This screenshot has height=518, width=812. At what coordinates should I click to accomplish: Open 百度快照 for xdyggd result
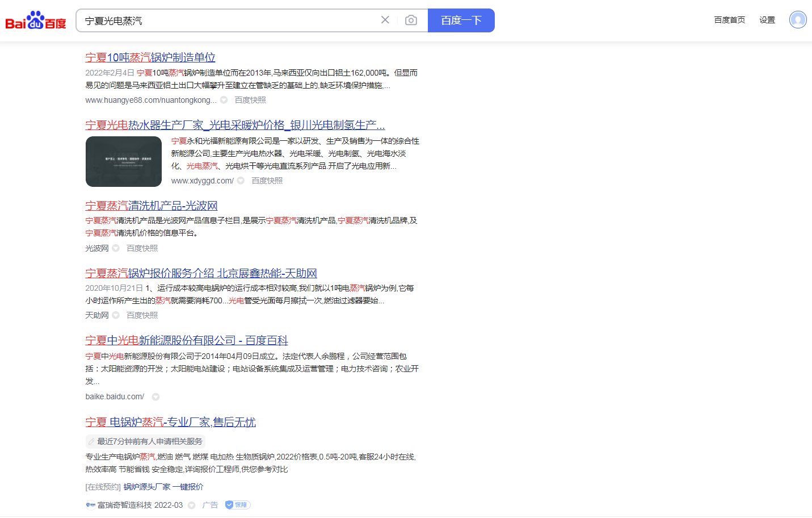267,181
